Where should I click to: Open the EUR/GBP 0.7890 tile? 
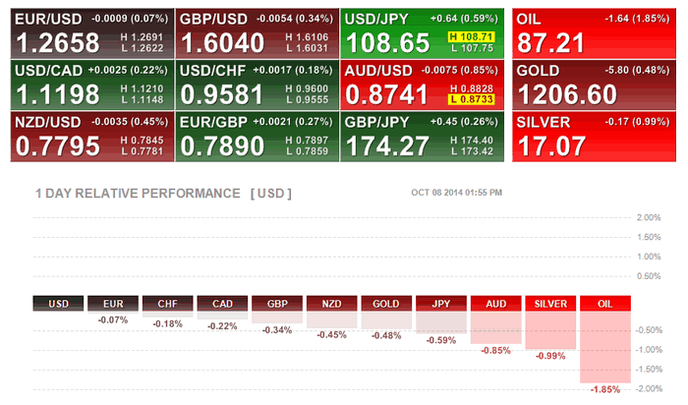click(x=258, y=137)
